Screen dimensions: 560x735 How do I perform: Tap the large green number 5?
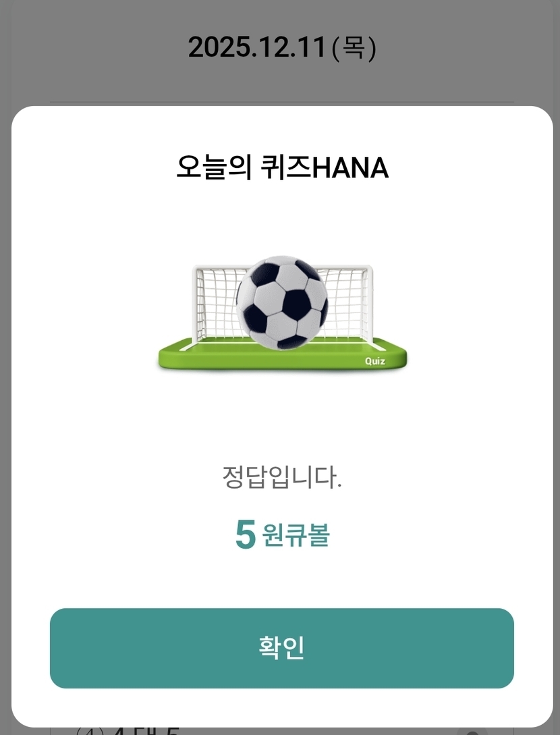(x=246, y=535)
